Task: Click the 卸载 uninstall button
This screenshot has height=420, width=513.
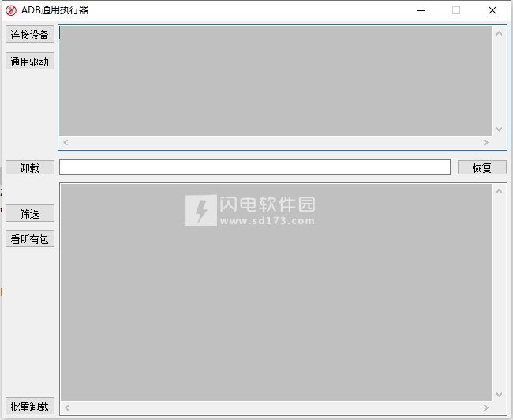Action: [x=30, y=167]
